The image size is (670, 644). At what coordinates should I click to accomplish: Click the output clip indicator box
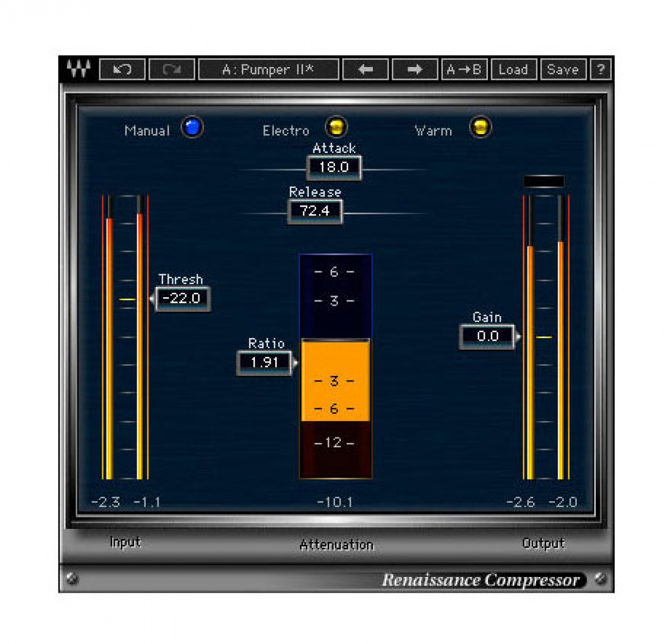click(544, 181)
